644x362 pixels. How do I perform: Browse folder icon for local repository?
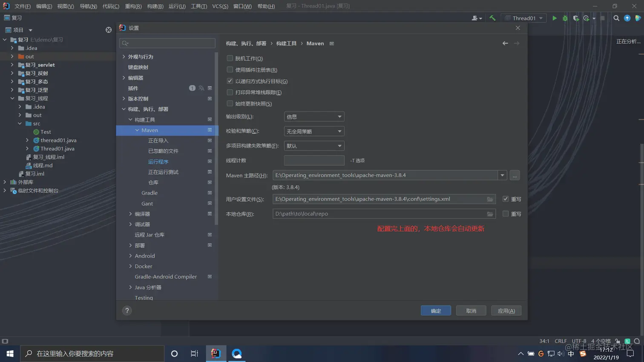490,214
